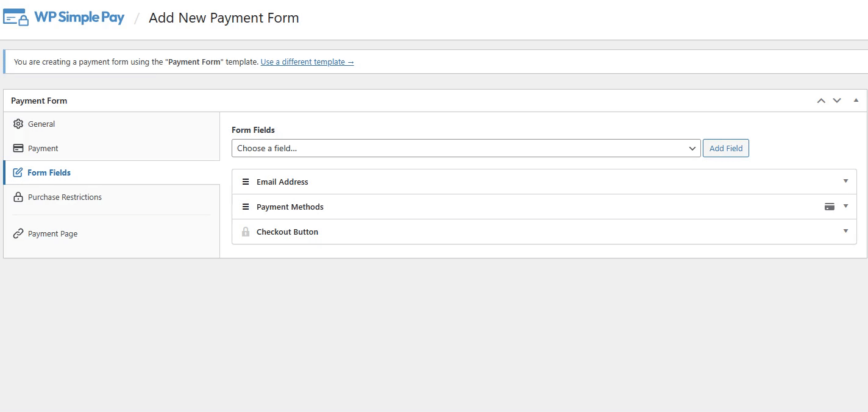This screenshot has height=412, width=868.
Task: Expand the Email Address field row
Action: (x=845, y=181)
